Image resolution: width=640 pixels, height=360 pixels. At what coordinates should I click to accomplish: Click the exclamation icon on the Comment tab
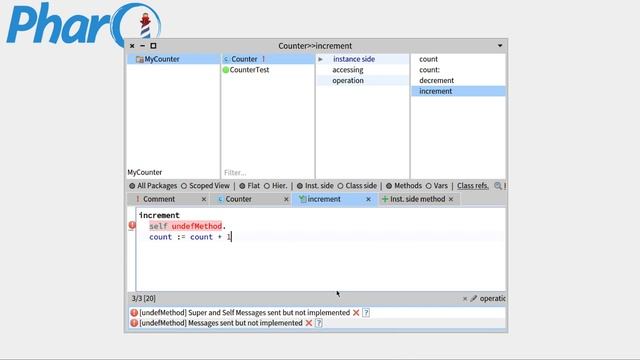[138, 199]
